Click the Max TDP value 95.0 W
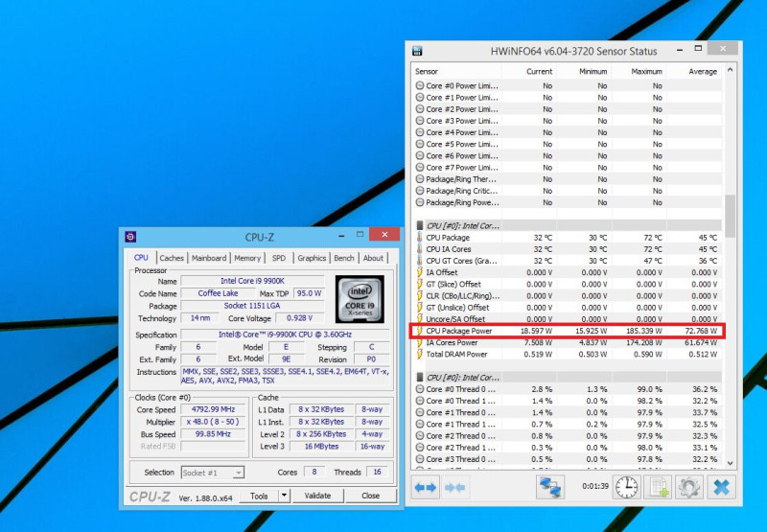This screenshot has width=767, height=532. [x=309, y=293]
